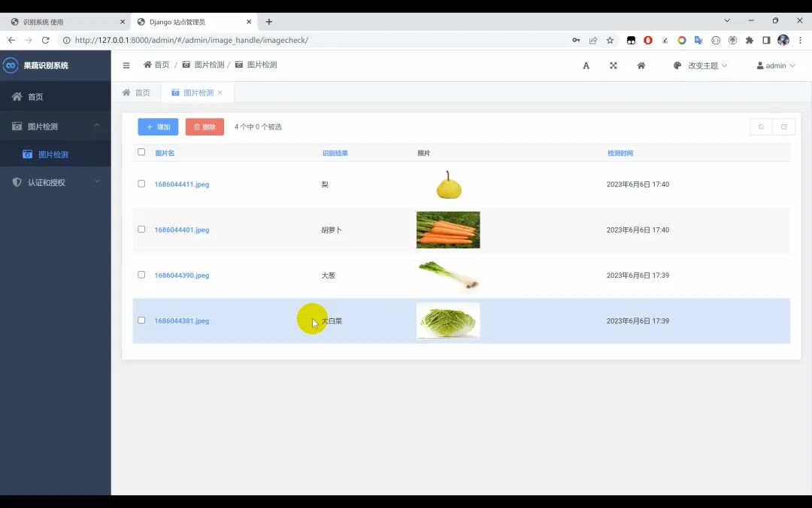Screen dimensions: 812x508
Task: Open the browser tab search chevron
Action: pos(727,21)
